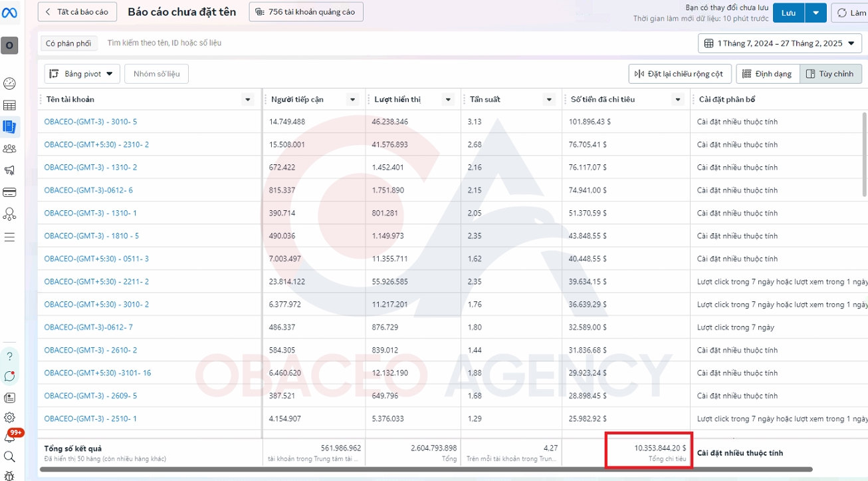Image resolution: width=868 pixels, height=481 pixels.
Task: Open Tần suất column dropdown arrow
Action: (x=549, y=100)
